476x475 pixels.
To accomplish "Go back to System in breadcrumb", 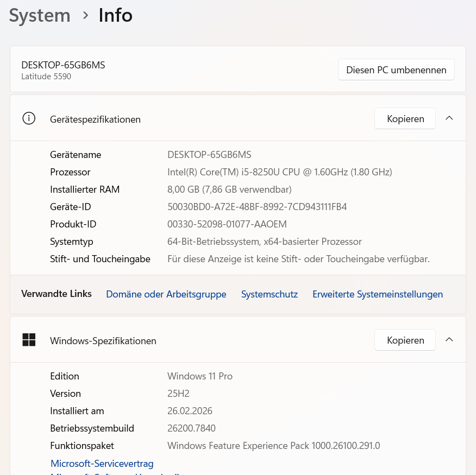I will pos(40,15).
